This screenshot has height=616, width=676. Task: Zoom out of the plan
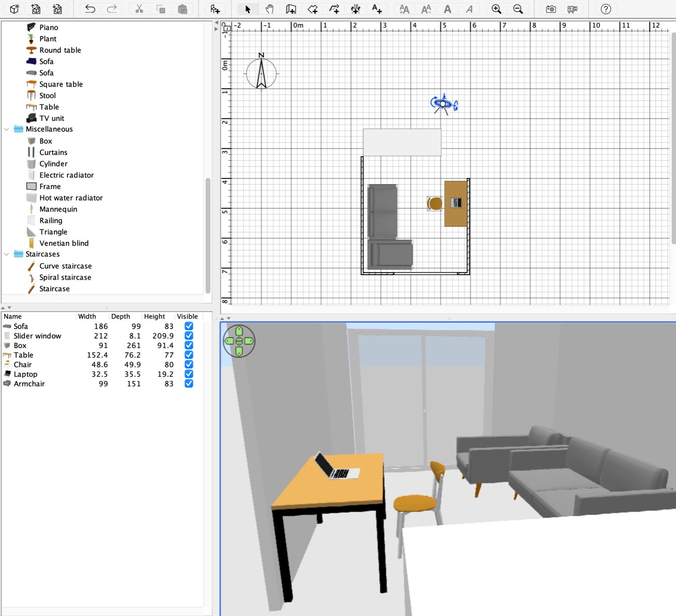(x=518, y=9)
